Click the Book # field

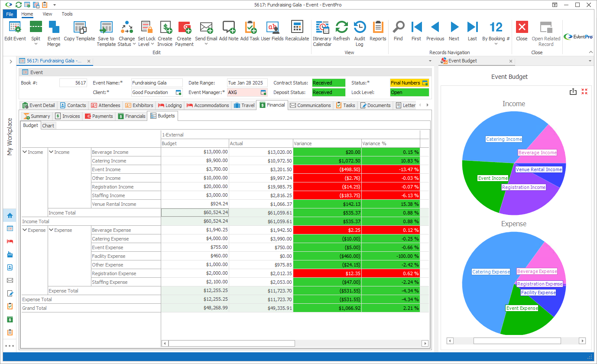(73, 83)
